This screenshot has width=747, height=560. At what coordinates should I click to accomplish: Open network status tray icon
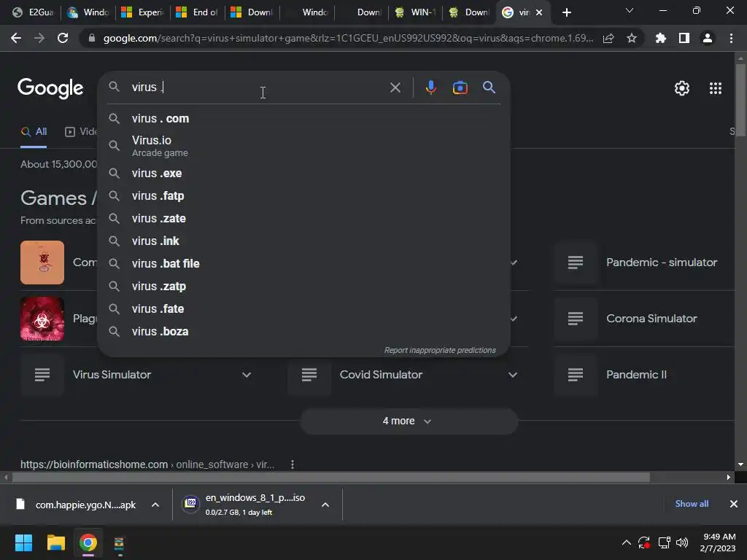(x=664, y=542)
